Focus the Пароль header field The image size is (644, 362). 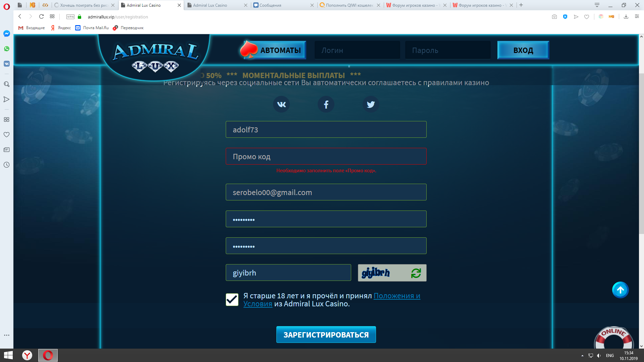[x=448, y=50]
